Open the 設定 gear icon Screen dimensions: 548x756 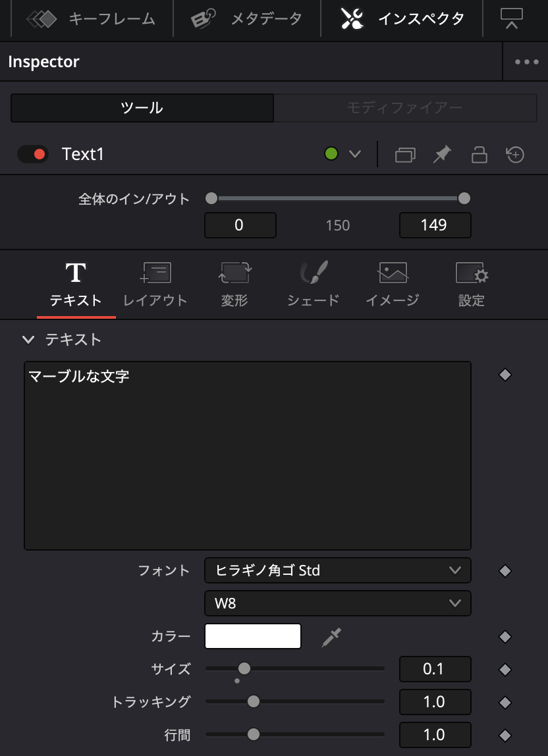470,272
